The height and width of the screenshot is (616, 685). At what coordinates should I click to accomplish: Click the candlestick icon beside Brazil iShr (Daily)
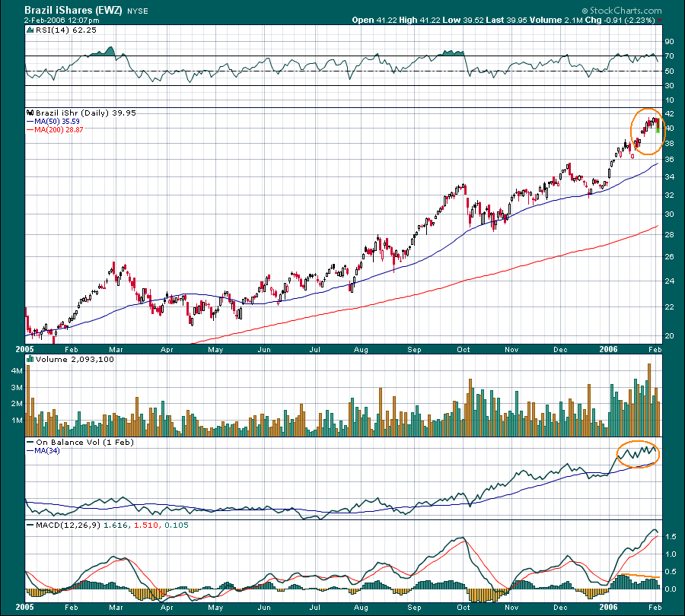[30, 113]
